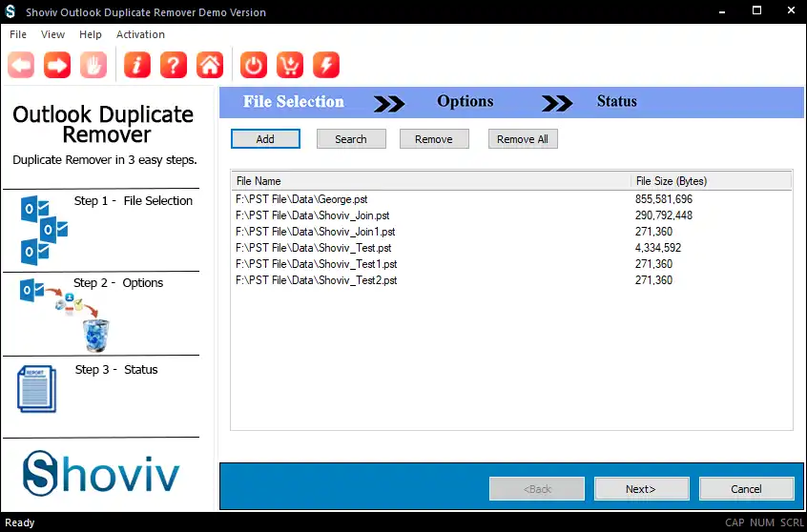Open the info toolbar icon
Image resolution: width=807 pixels, height=532 pixels.
pos(137,65)
